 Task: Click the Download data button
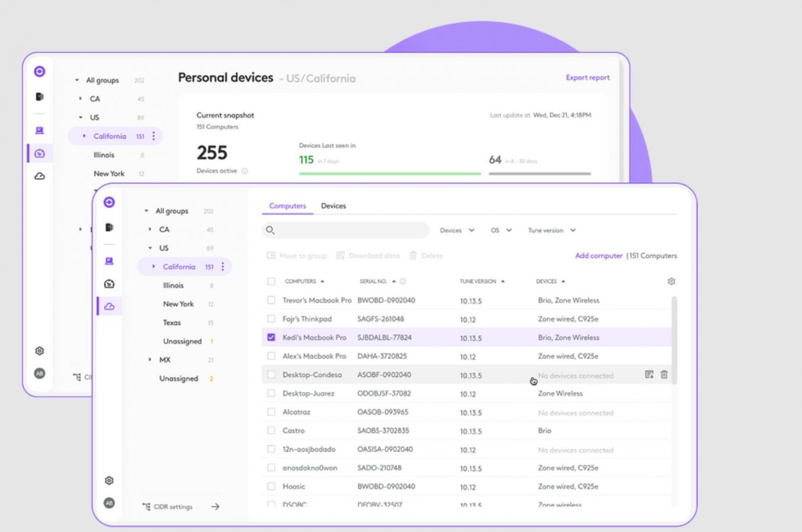coord(368,256)
